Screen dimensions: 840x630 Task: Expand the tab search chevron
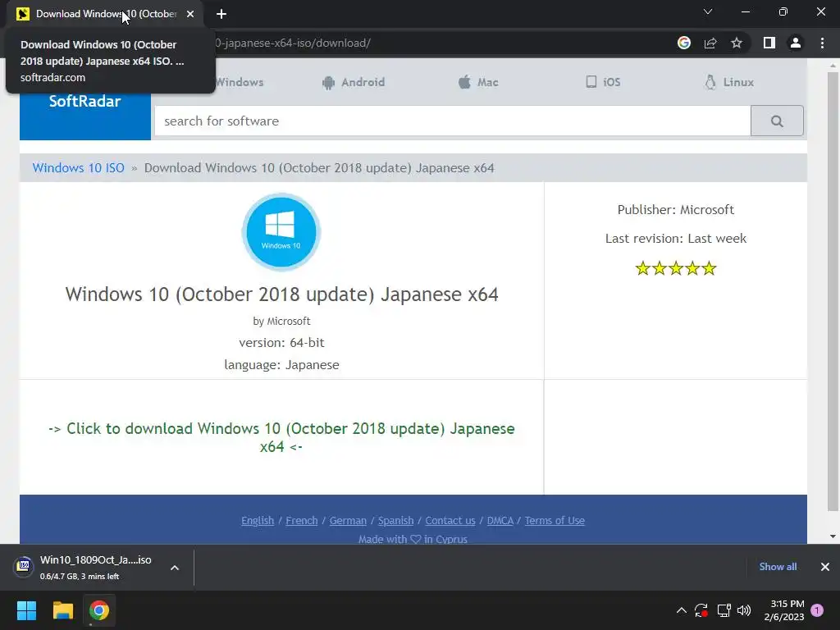(x=708, y=11)
